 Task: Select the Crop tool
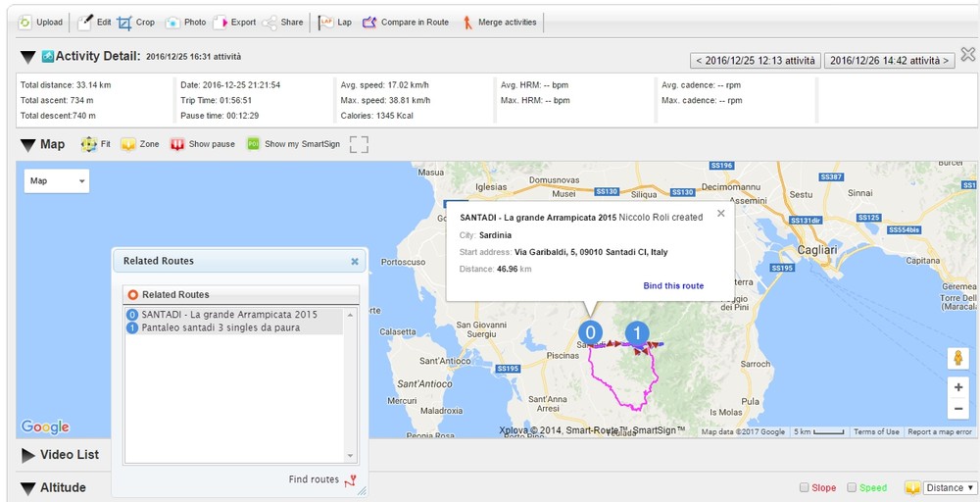click(x=135, y=23)
